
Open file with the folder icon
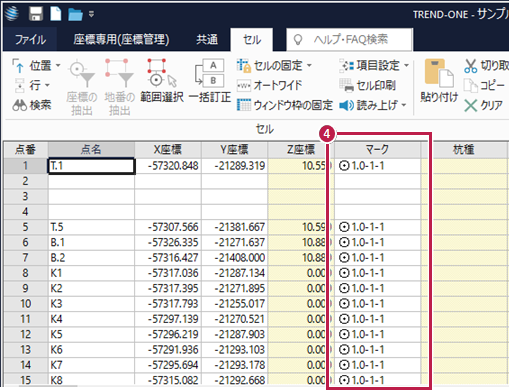click(75, 15)
